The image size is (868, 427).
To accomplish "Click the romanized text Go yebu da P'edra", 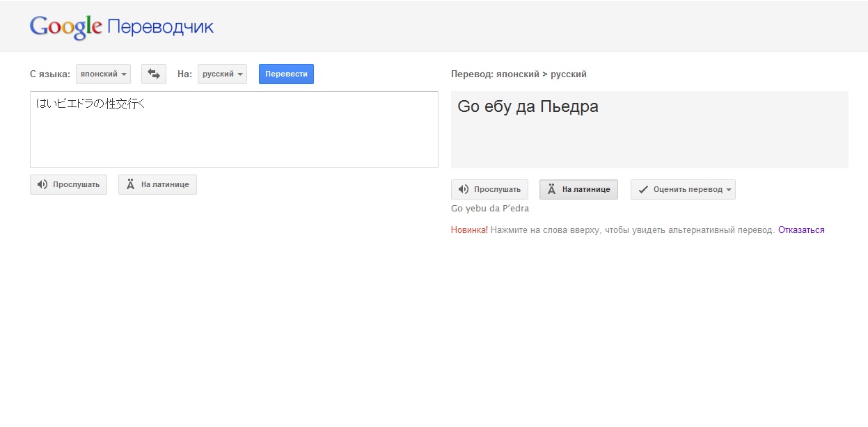I will 490,208.
